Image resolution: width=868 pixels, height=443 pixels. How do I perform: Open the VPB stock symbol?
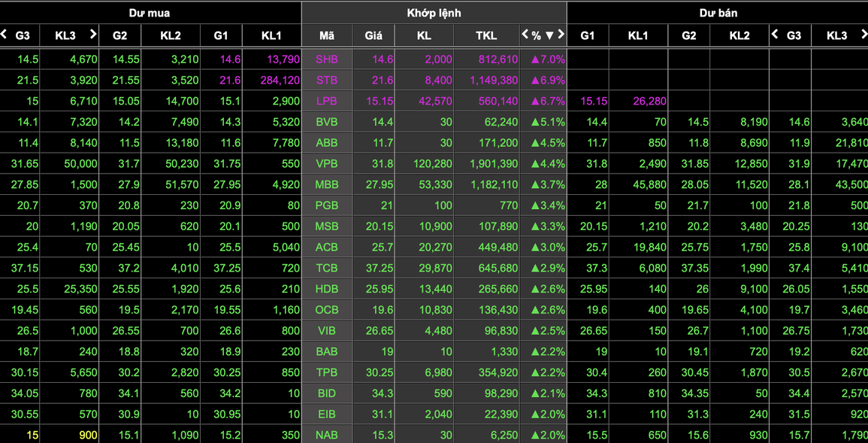[x=327, y=164]
